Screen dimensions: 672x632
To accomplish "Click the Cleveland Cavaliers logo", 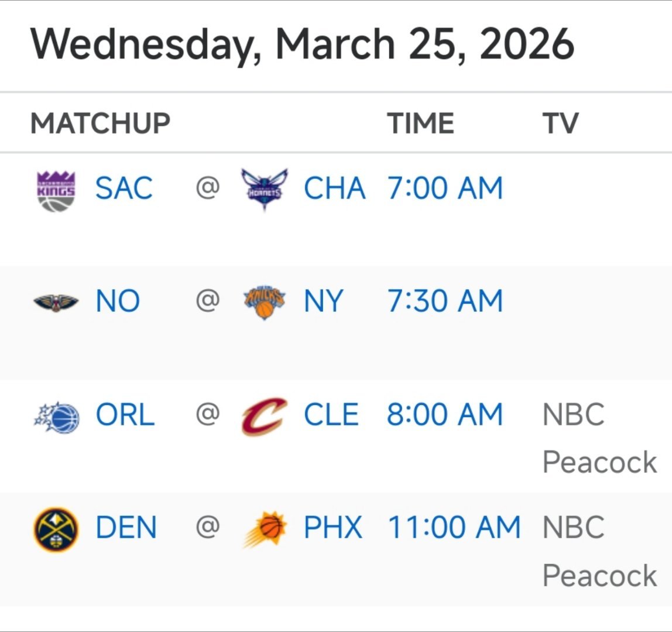I will [265, 416].
